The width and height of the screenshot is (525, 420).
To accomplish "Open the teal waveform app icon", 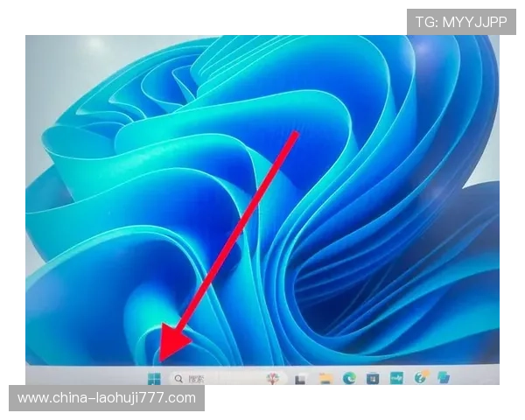I will pyautogui.click(x=396, y=378).
